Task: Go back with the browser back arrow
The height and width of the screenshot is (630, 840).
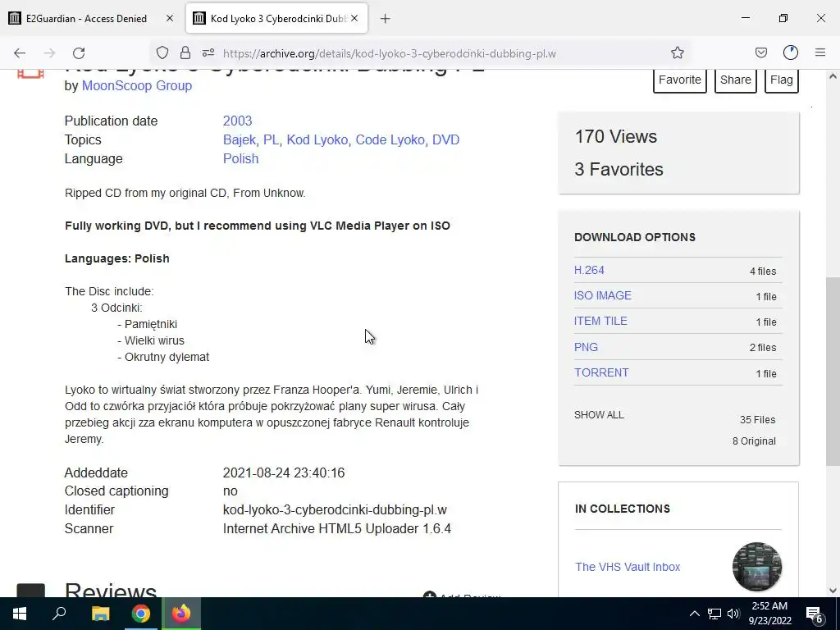Action: tap(20, 53)
